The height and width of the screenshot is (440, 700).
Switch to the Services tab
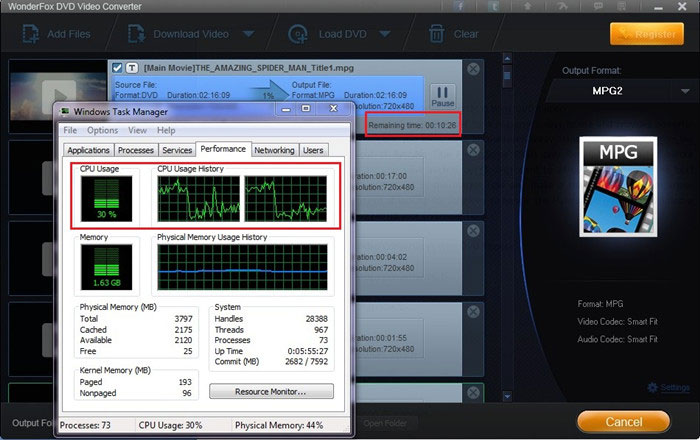(x=177, y=150)
